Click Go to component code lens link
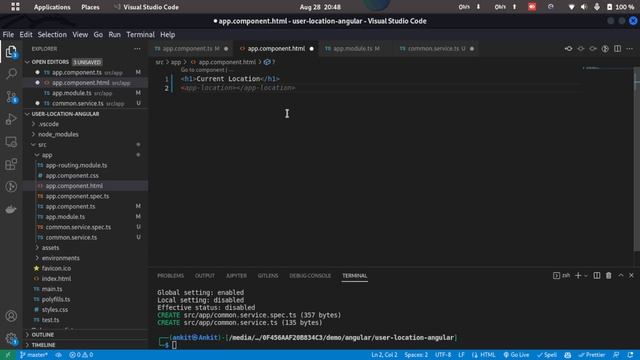 (203, 70)
